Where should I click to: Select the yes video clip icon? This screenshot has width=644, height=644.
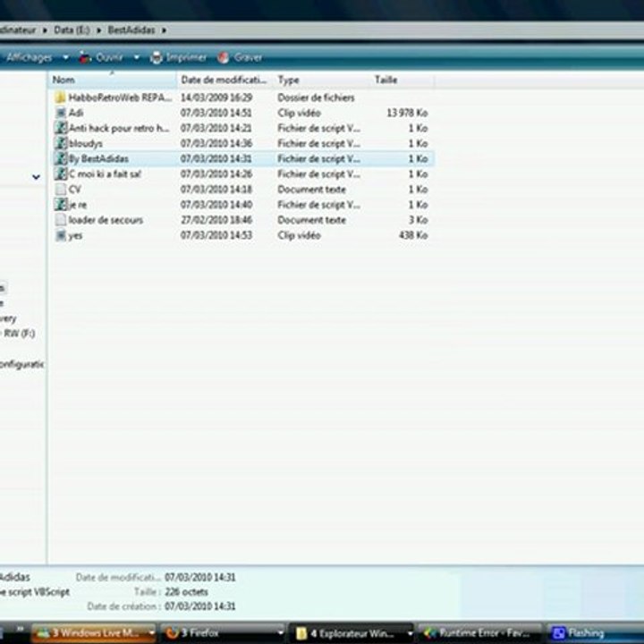(61, 235)
